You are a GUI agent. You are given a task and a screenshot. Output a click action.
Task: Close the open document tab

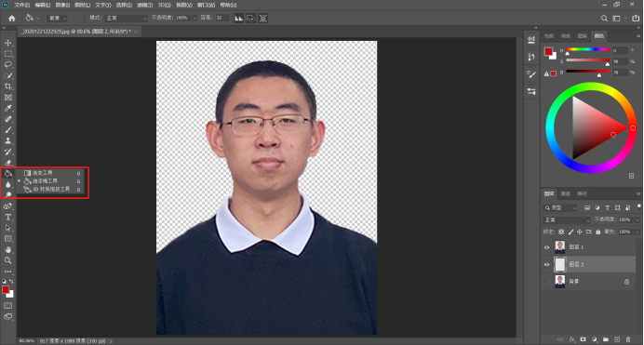(136, 32)
